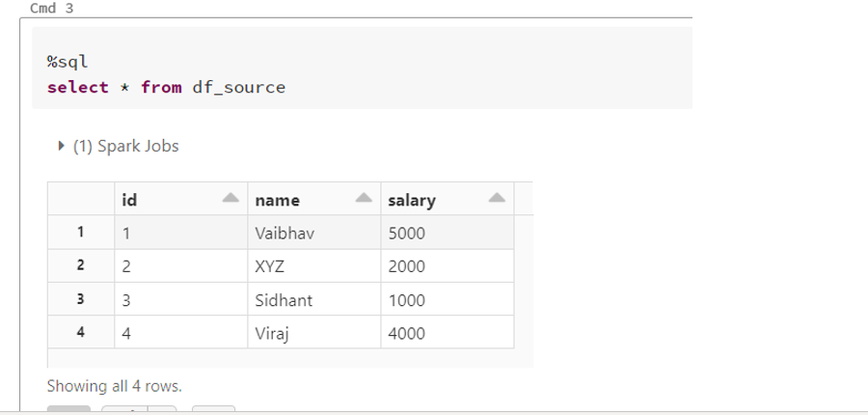Click the sort arrow in name column
Image resolution: width=868 pixels, height=415 pixels.
coord(363,199)
